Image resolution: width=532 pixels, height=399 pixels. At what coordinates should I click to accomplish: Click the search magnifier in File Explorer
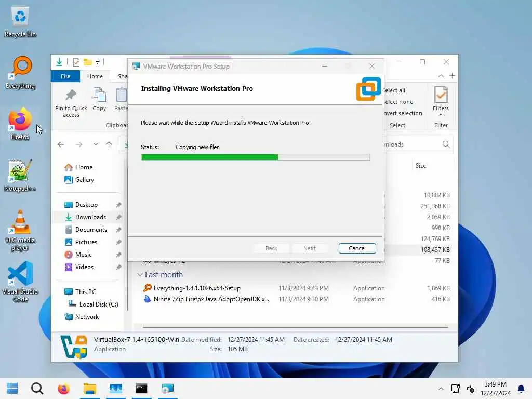pyautogui.click(x=446, y=144)
